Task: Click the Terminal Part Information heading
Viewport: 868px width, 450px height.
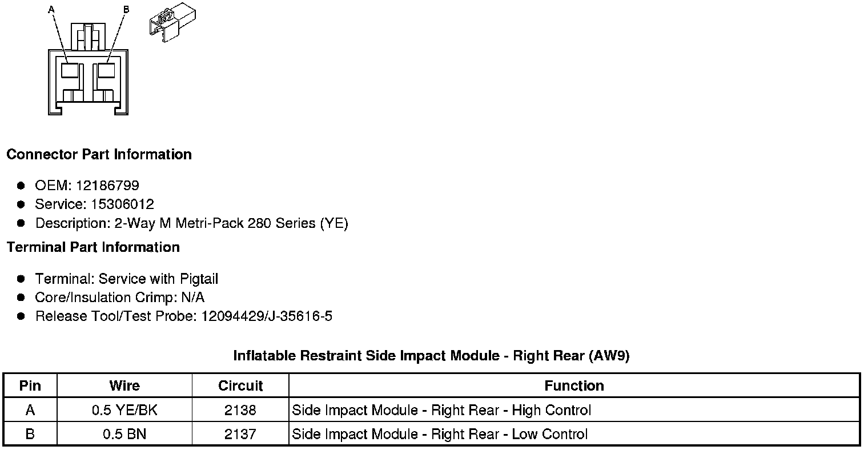Action: [93, 247]
